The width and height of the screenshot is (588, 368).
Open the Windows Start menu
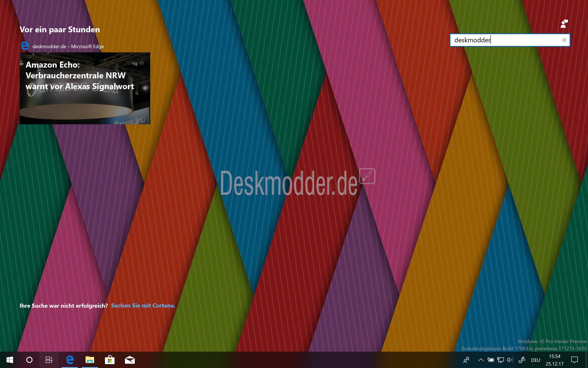10,360
